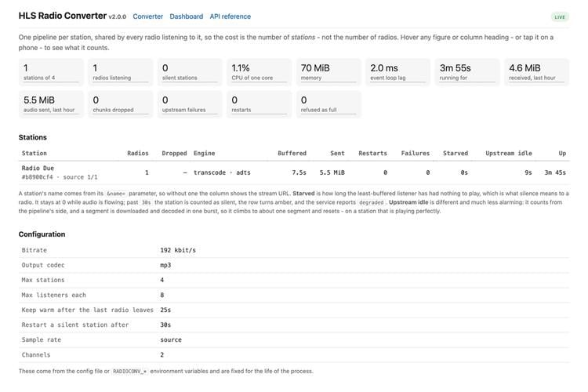Select the 70 MiB memory figure

pos(328,72)
